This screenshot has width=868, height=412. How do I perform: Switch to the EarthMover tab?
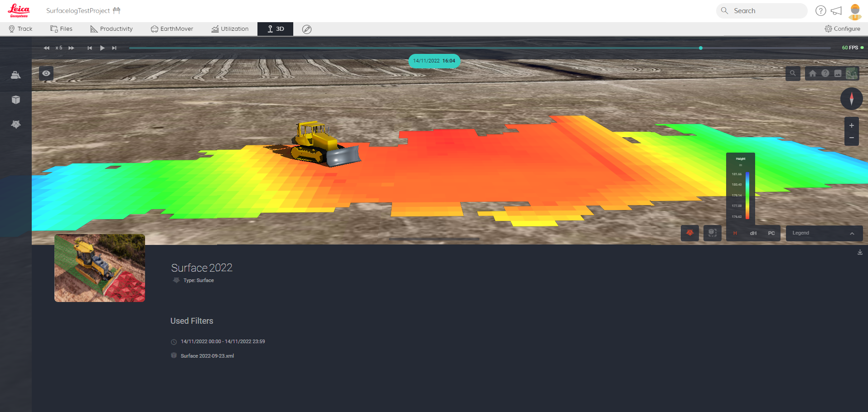172,29
